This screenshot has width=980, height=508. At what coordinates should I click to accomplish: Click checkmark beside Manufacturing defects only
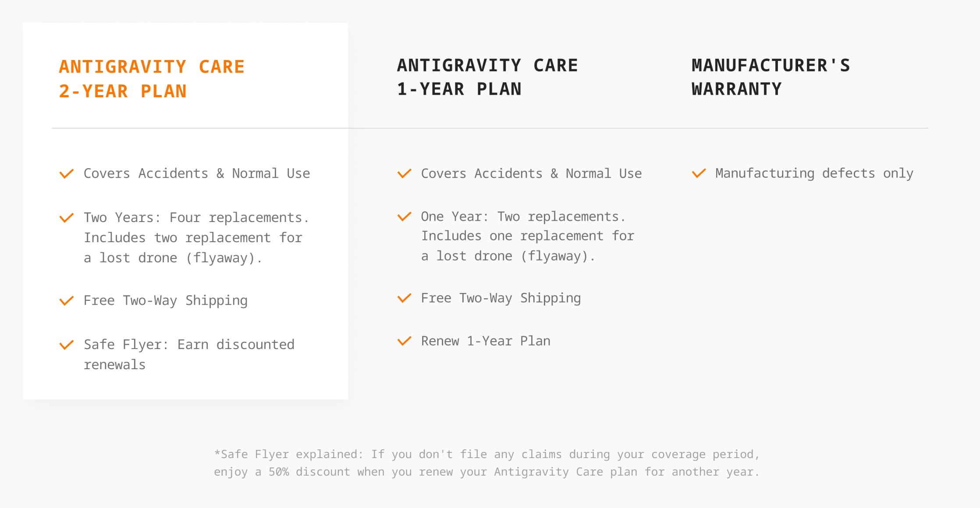[x=699, y=173]
